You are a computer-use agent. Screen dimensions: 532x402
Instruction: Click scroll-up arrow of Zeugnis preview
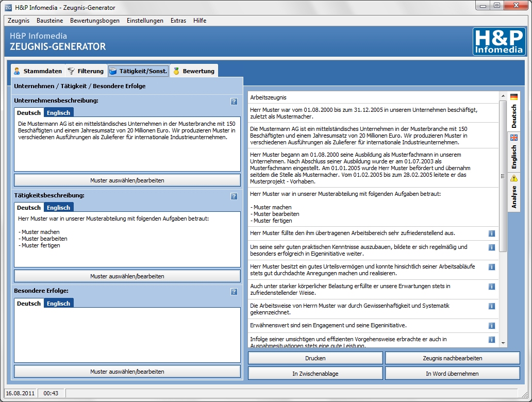pyautogui.click(x=503, y=96)
